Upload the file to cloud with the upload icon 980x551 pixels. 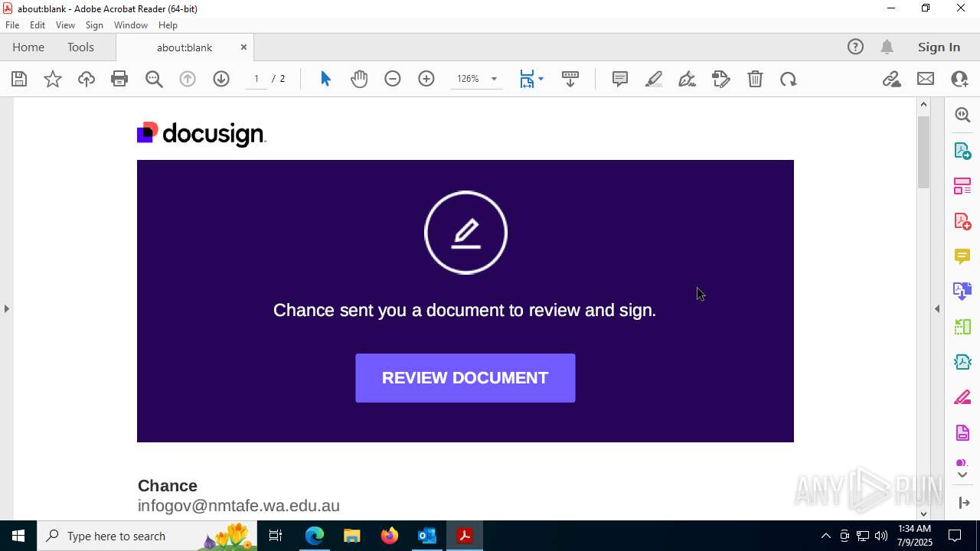click(87, 79)
